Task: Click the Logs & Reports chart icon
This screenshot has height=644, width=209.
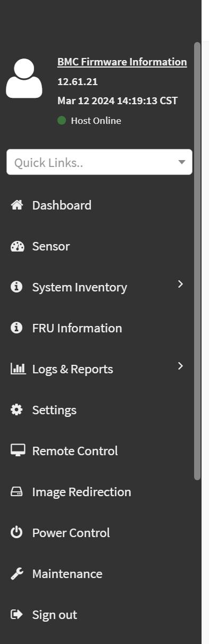Action: tap(18, 369)
